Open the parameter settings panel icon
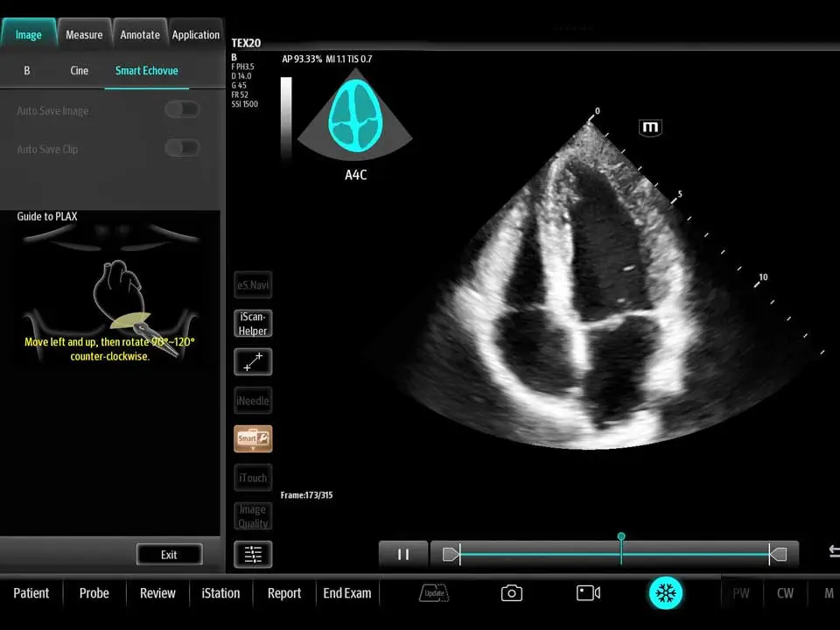 pos(252,554)
